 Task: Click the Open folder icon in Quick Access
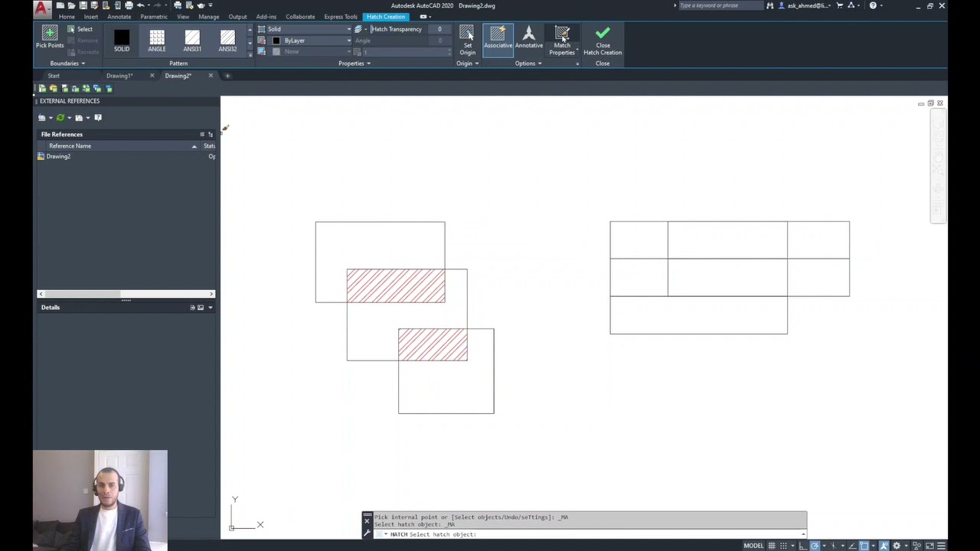coord(71,5)
